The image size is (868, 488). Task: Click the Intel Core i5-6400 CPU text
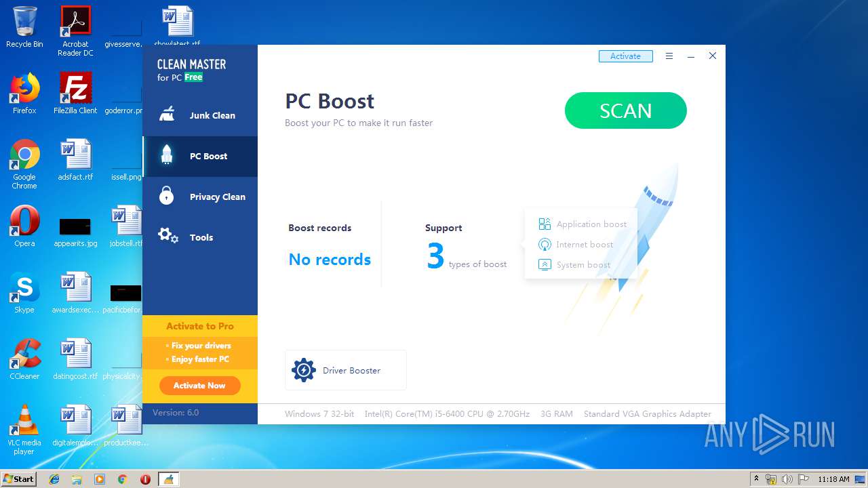point(447,414)
